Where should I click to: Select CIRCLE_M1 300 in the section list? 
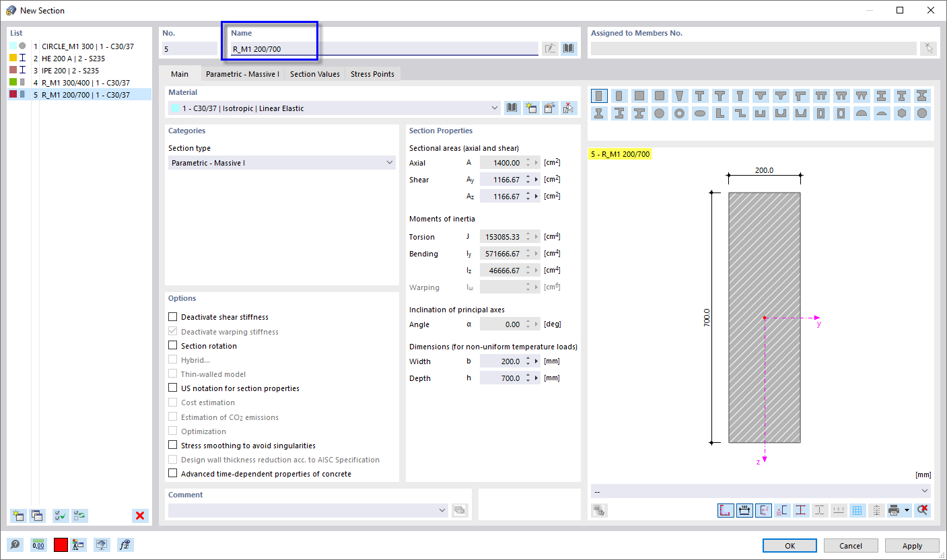coord(79,46)
